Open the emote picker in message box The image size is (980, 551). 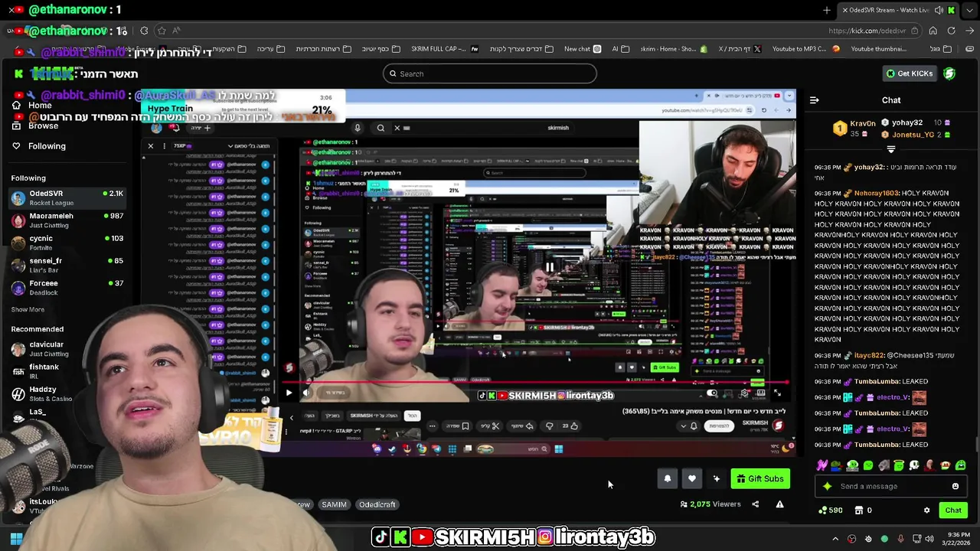955,486
